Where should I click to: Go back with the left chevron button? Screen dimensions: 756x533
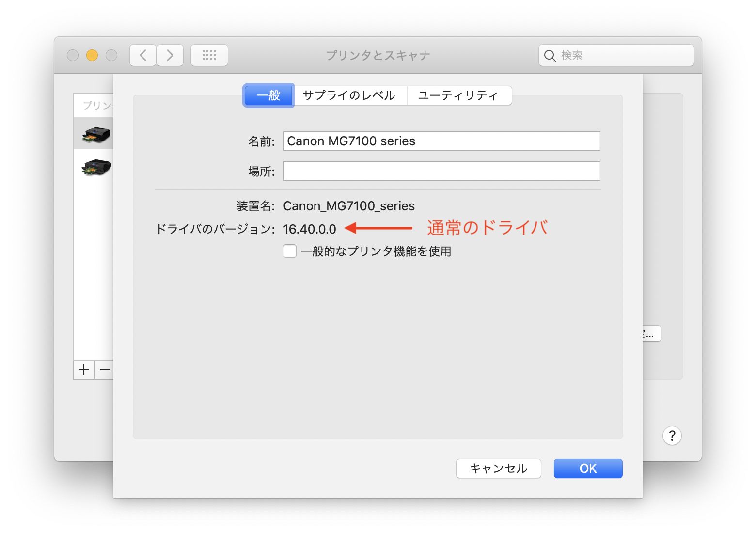click(x=143, y=55)
